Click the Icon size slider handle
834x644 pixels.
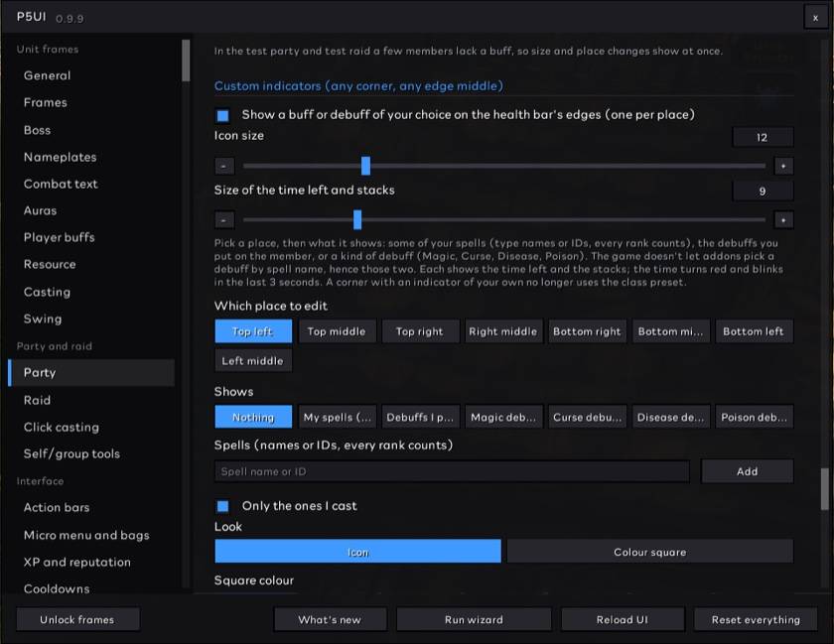click(x=366, y=166)
